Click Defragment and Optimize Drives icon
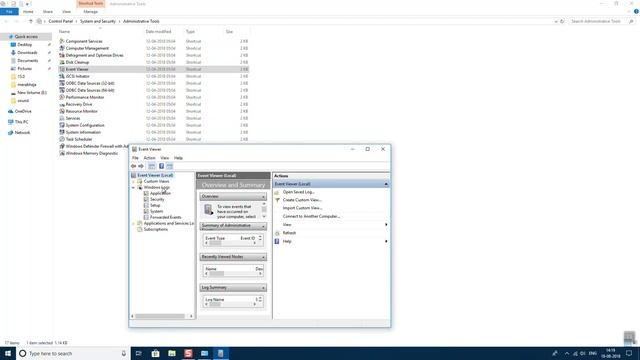The image size is (640, 360). [62, 55]
